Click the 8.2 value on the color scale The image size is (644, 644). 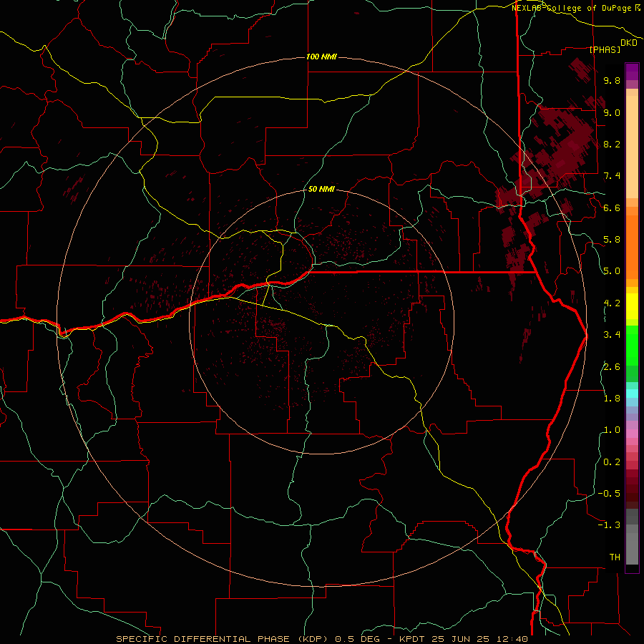(x=612, y=144)
